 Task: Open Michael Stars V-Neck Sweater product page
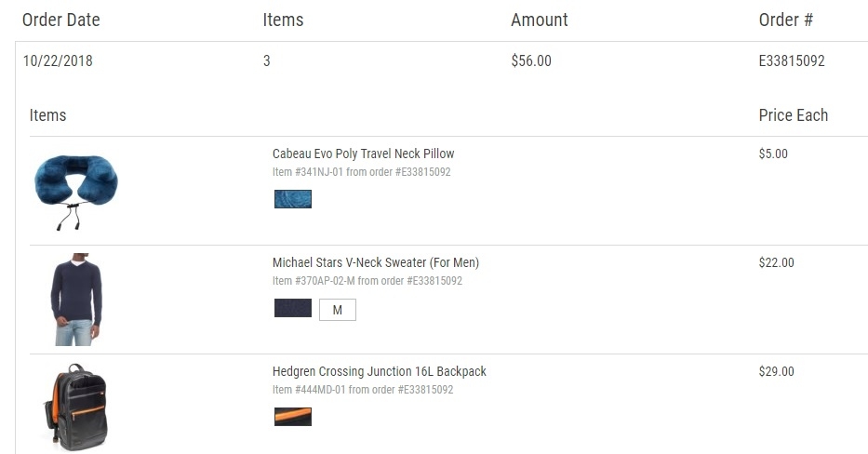pos(375,262)
